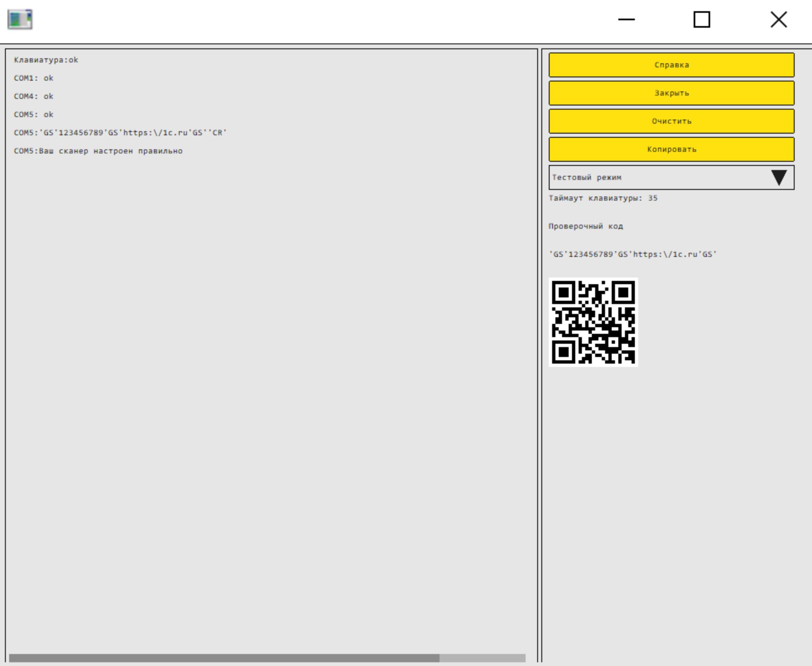Click the Копировать button
The image size is (812, 666).
pos(671,149)
